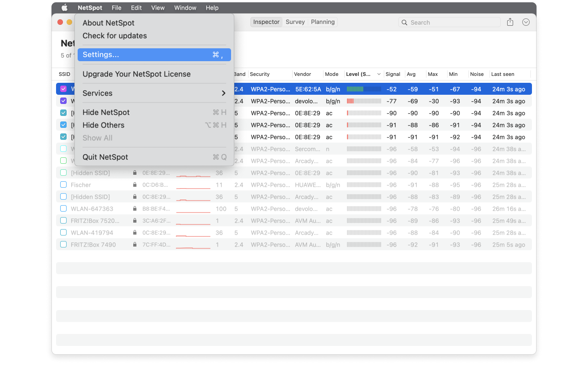Click lock icon in WLAN-419794 row
The height and width of the screenshot is (368, 588).
pyautogui.click(x=135, y=233)
